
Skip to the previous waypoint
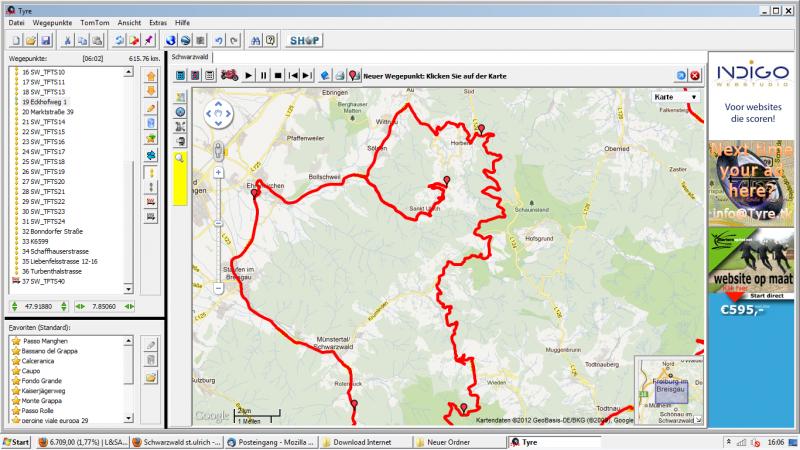tap(293, 76)
